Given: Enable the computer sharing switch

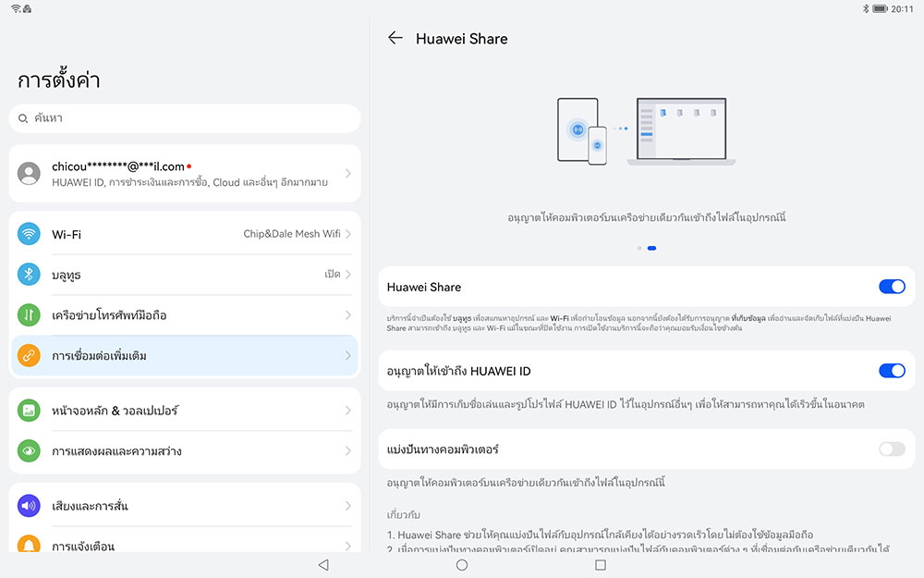Looking at the screenshot, I should pos(891,449).
